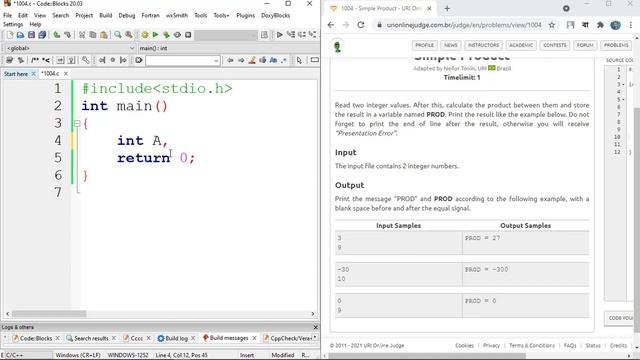Click the Redo icon in Code::Blocks toolbar
This screenshot has width=640, height=360.
point(67,35)
